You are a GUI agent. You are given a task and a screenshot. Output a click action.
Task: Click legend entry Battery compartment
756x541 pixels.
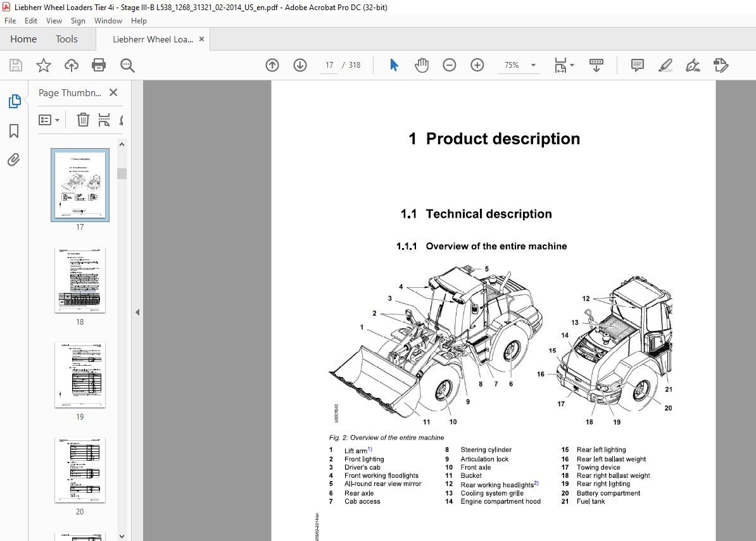608,494
